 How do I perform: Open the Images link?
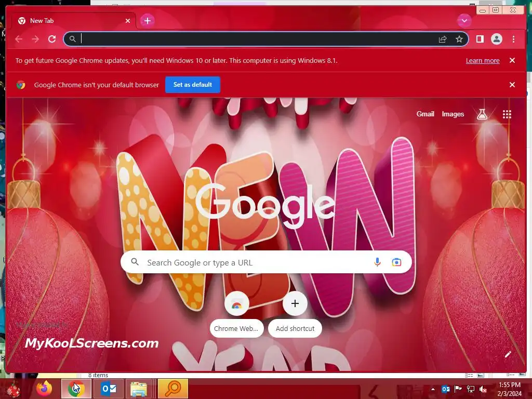point(453,114)
